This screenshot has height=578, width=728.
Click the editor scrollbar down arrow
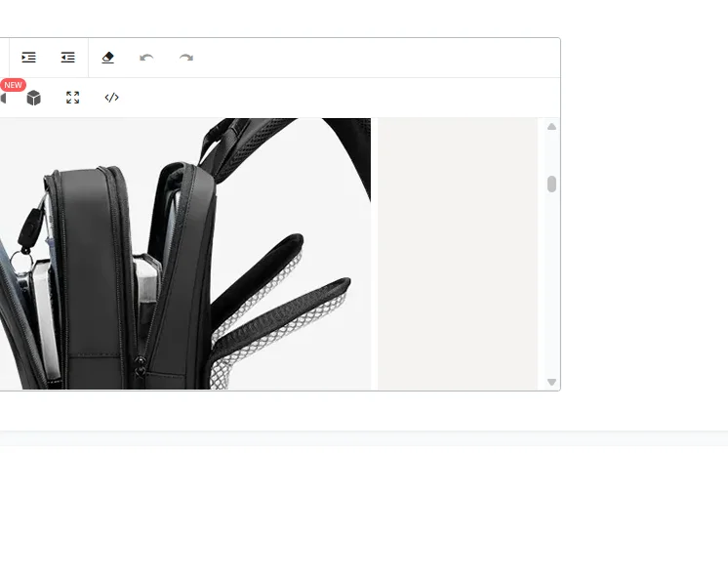[551, 382]
